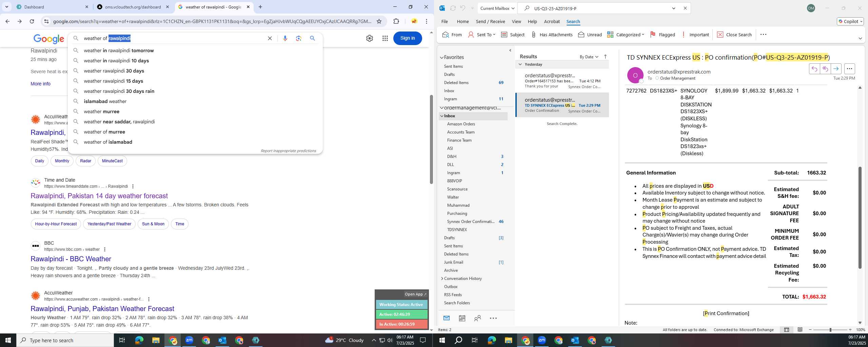Image resolution: width=868 pixels, height=347 pixels.
Task: Open a new Chrome tab
Action: click(x=260, y=7)
